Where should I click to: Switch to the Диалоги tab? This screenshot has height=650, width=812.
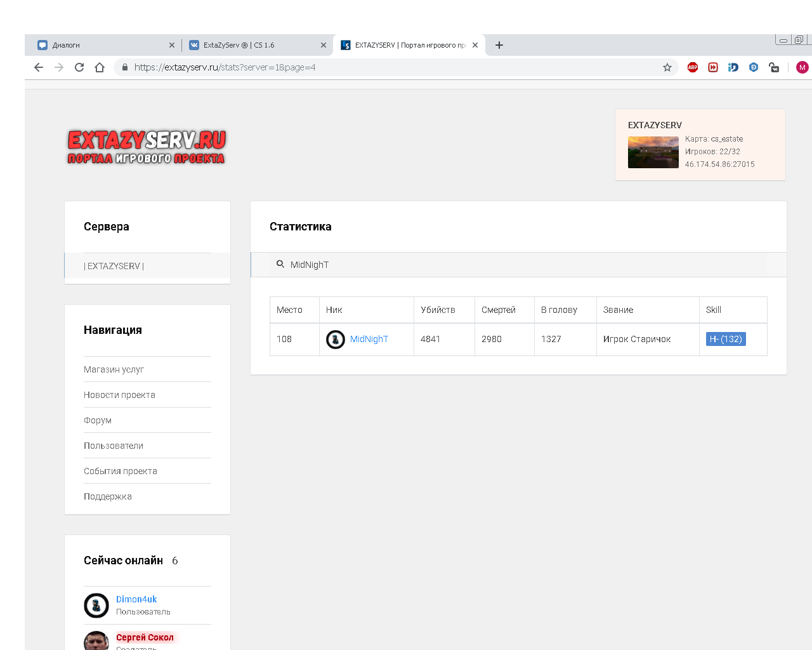click(x=101, y=45)
